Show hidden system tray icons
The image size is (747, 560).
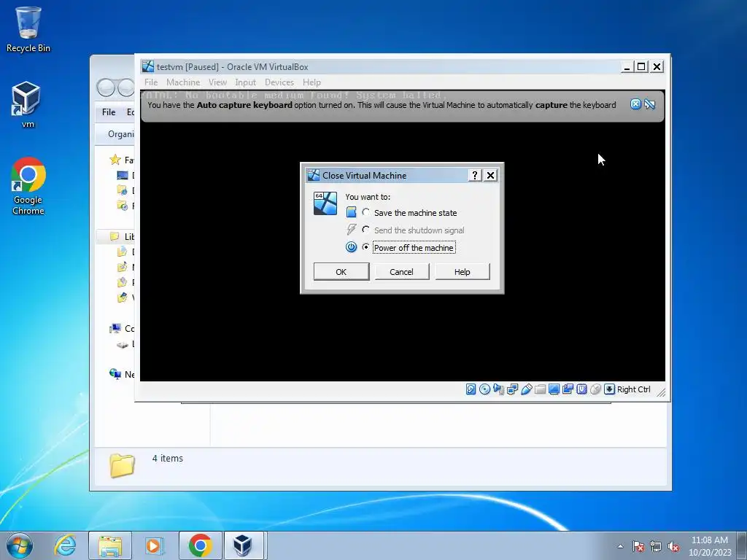620,546
